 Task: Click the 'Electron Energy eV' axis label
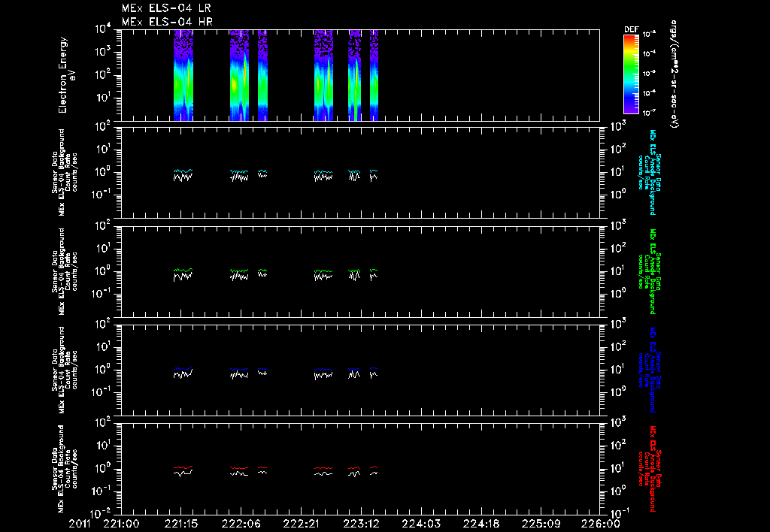66,75
